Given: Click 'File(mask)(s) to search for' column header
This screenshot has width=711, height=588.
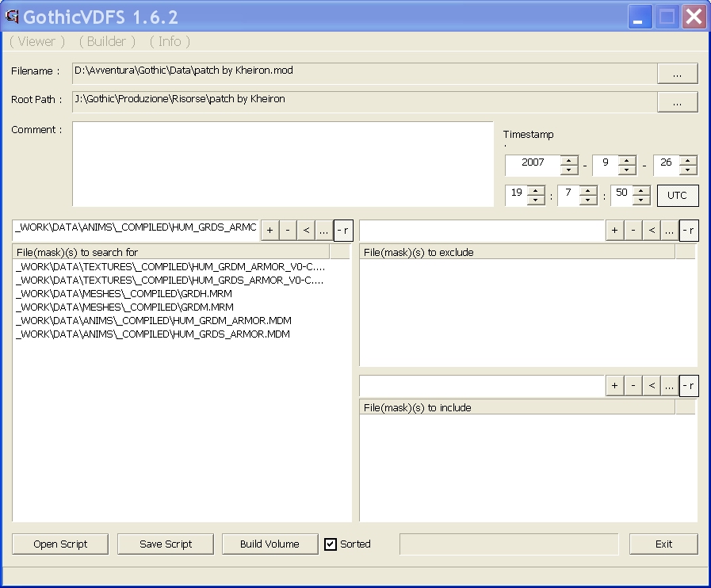Looking at the screenshot, I should (x=171, y=252).
